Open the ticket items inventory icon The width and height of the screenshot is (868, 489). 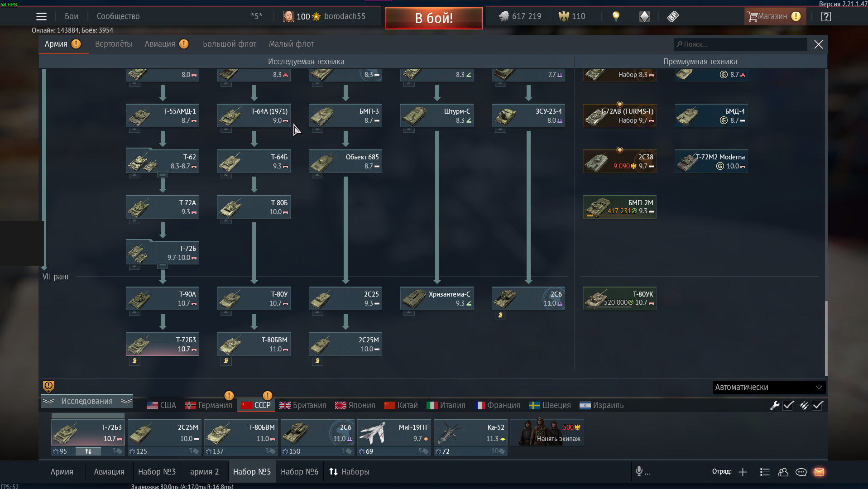click(x=673, y=16)
